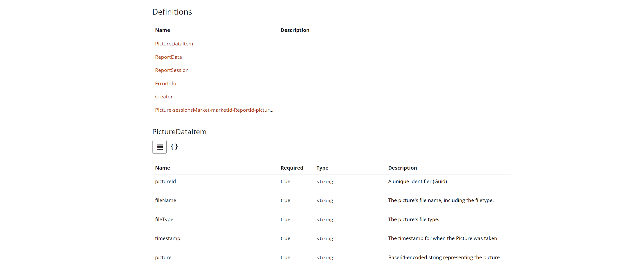Select the timestamp property name

(167, 238)
